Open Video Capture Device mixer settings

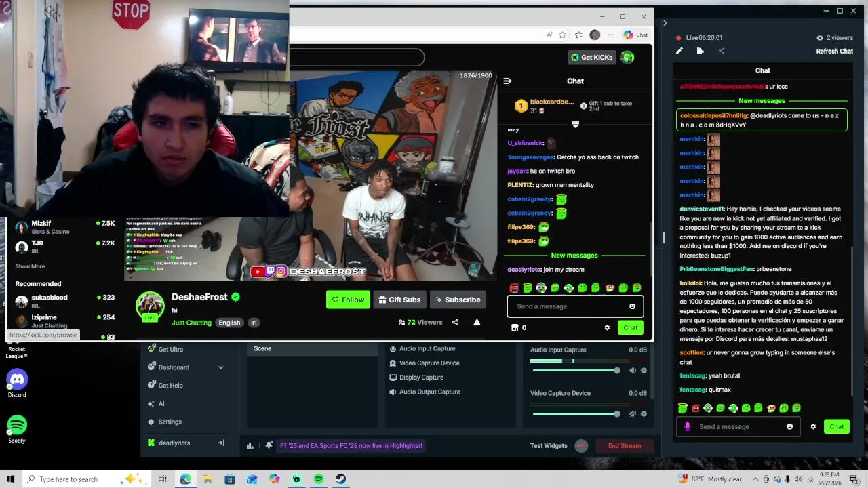644,413
